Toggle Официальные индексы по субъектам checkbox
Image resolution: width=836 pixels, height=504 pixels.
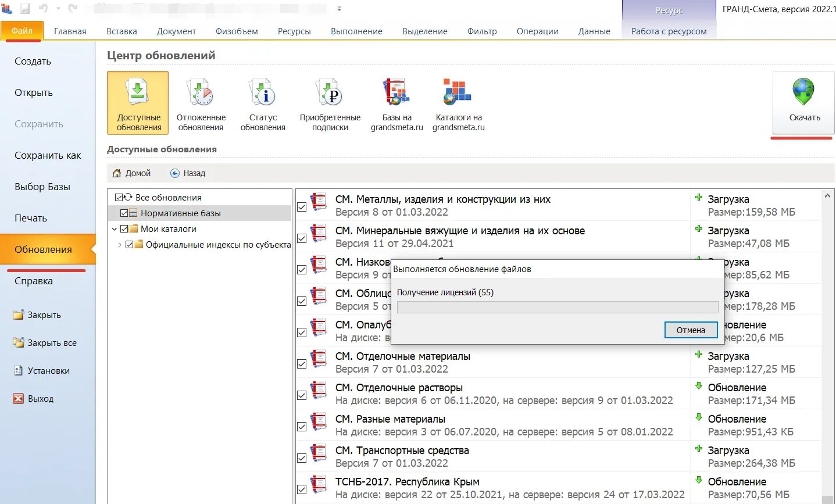(130, 245)
